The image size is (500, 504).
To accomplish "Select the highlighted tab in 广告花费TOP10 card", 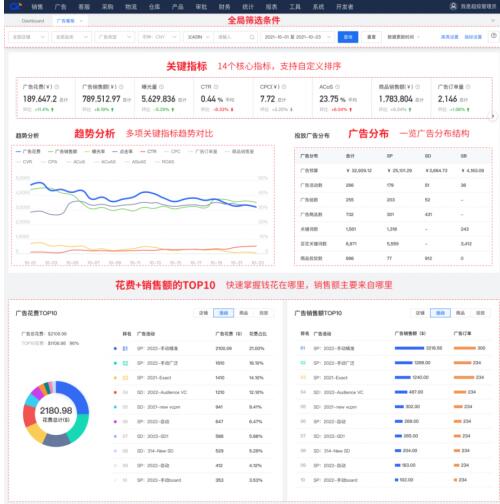I will (x=223, y=313).
